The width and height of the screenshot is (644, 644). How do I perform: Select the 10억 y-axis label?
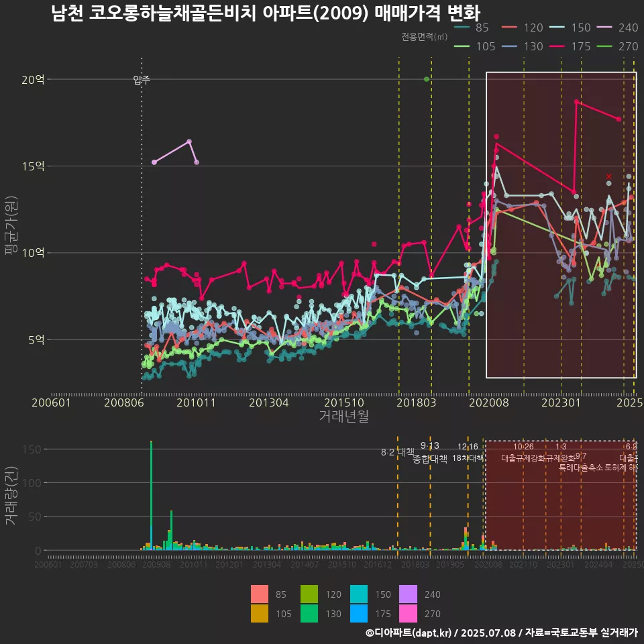pos(33,253)
